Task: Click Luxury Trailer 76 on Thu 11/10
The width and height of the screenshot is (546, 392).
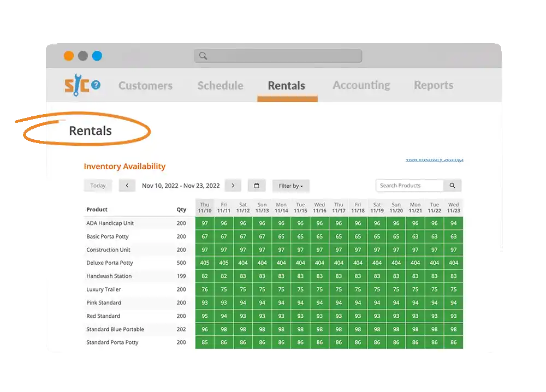Action: [x=205, y=289]
